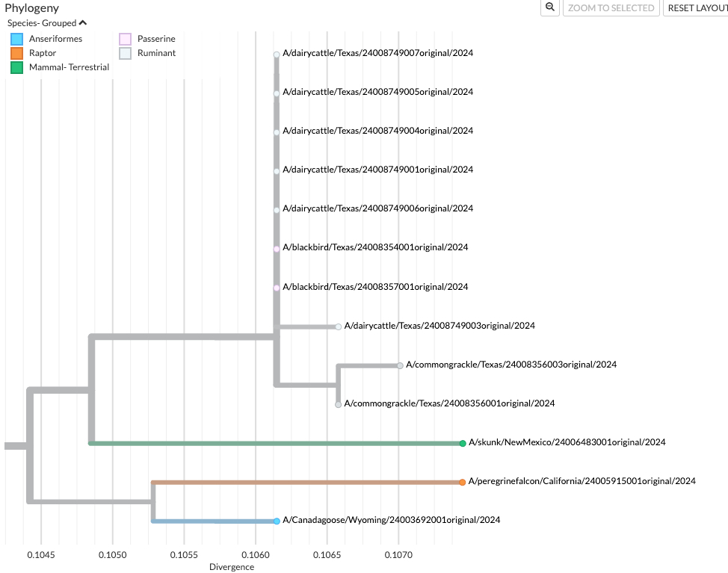
Task: Select the dairycattle 24008749007 tip node
Action: [277, 55]
